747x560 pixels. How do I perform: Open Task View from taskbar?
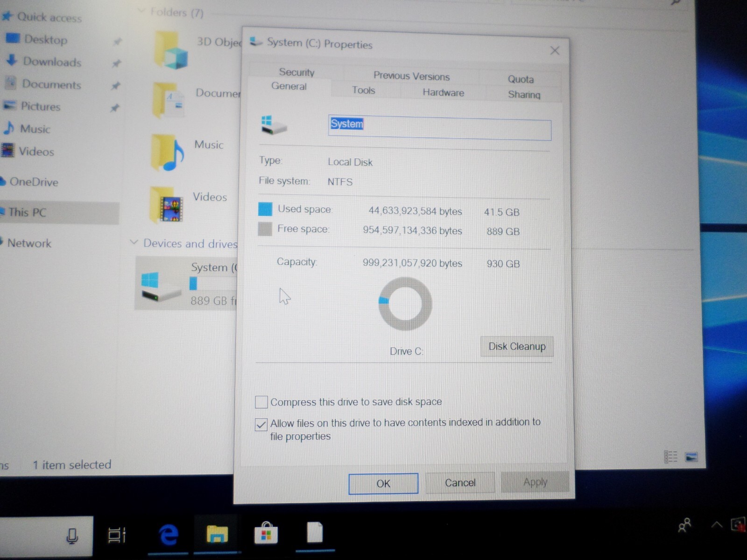point(117,535)
